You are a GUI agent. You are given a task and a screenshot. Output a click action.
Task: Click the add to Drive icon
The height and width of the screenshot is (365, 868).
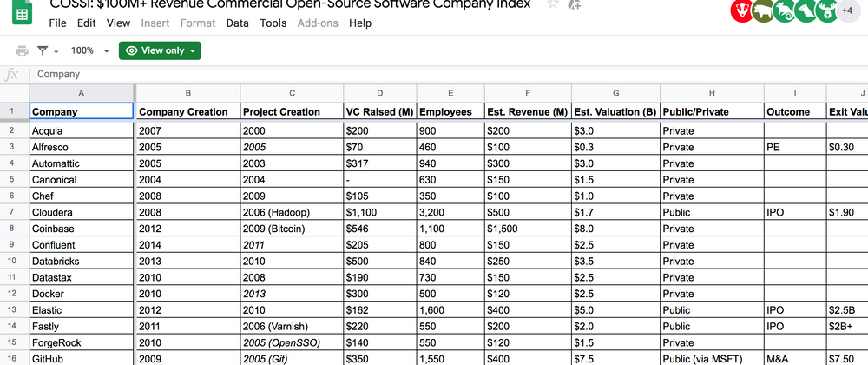coord(574,4)
